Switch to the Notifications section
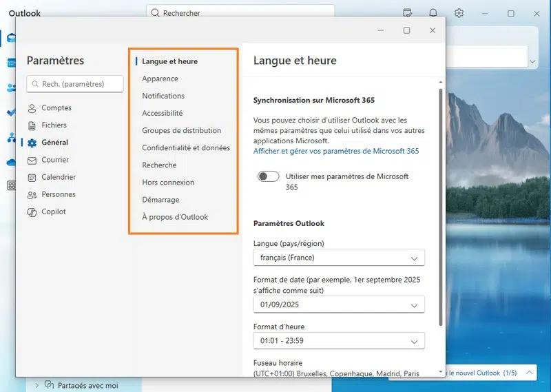This screenshot has height=392, width=551. 163,96
